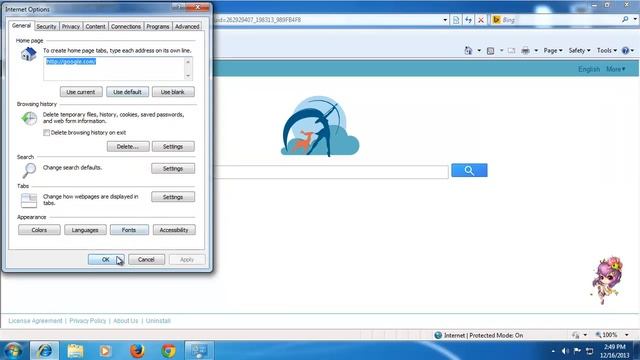Click the Colors button
640x360 pixels.
coord(39,230)
